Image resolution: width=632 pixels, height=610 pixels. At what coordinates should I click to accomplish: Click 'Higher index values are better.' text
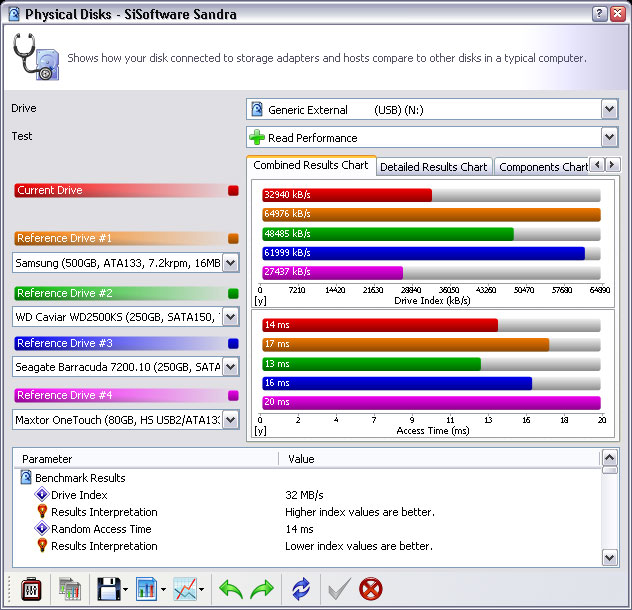pyautogui.click(x=360, y=512)
